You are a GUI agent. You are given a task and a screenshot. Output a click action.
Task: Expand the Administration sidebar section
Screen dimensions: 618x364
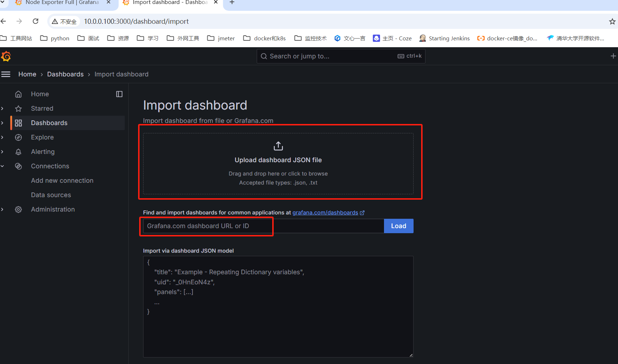2,209
